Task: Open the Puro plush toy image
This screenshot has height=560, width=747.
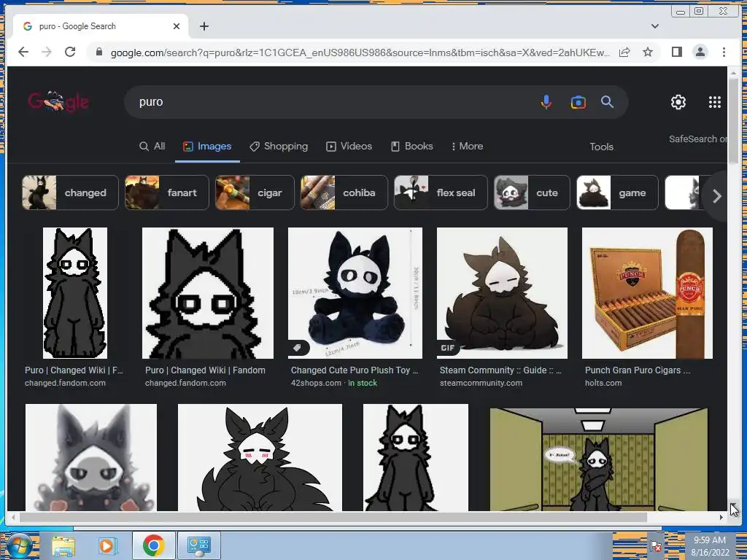Action: click(355, 293)
